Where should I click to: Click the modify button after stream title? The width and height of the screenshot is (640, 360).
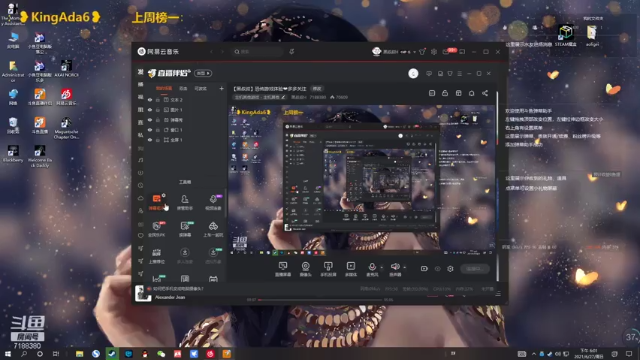click(x=317, y=89)
